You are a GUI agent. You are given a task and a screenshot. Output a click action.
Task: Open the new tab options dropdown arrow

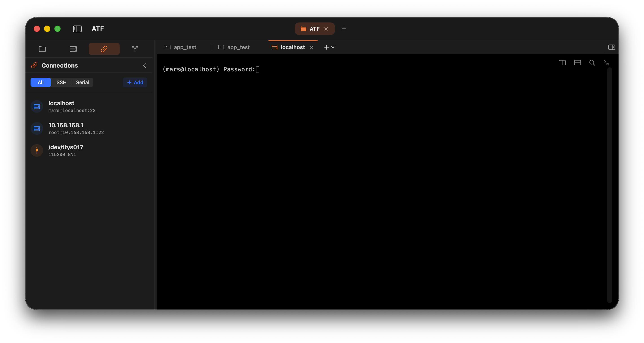333,47
